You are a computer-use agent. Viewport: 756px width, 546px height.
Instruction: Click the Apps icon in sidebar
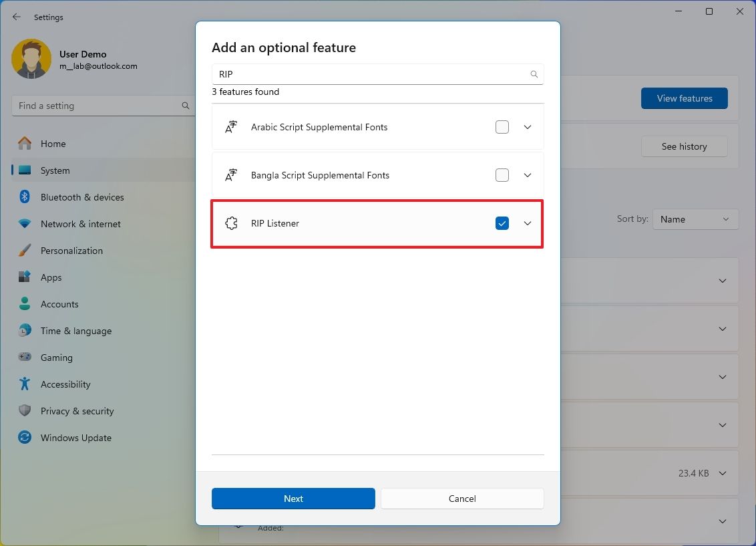coord(25,277)
